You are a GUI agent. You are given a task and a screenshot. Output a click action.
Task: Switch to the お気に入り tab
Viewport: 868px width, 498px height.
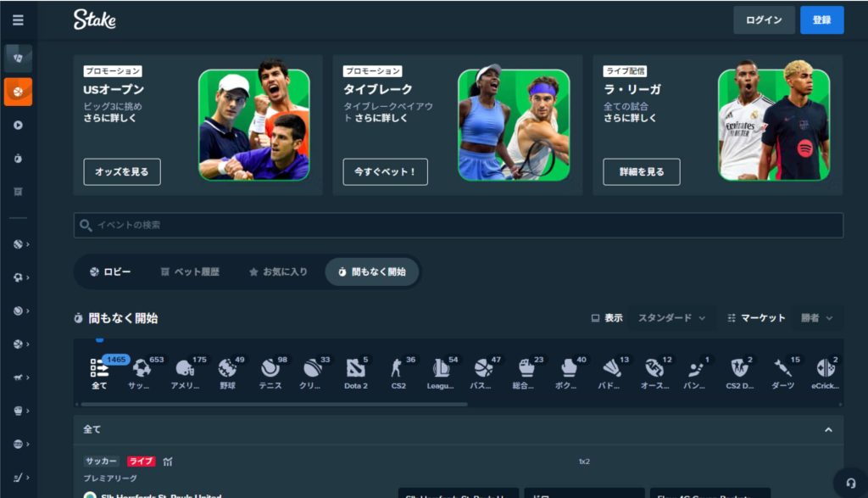point(278,271)
